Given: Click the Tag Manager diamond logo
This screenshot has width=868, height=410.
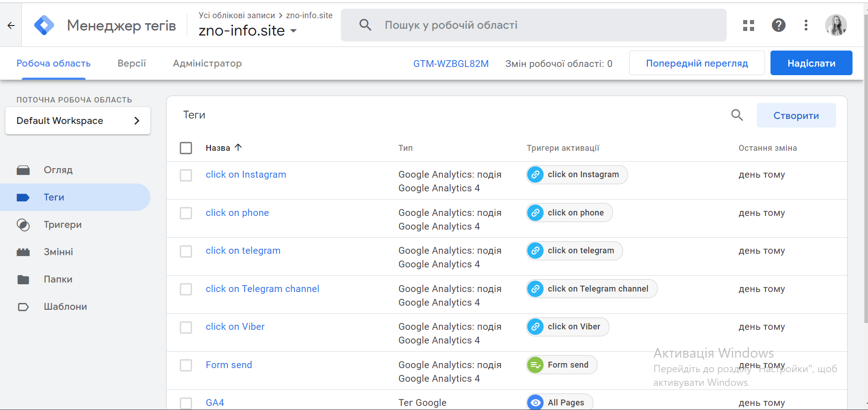Looking at the screenshot, I should tap(44, 25).
